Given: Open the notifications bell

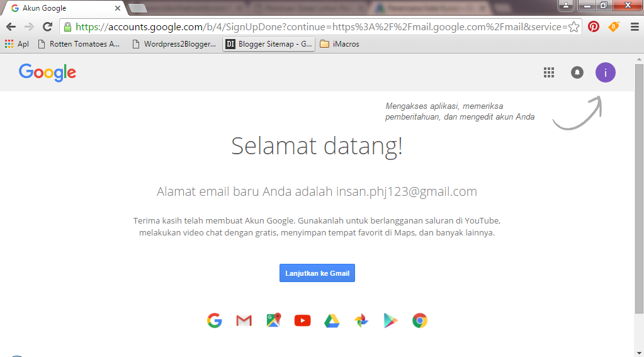Looking at the screenshot, I should pyautogui.click(x=577, y=72).
